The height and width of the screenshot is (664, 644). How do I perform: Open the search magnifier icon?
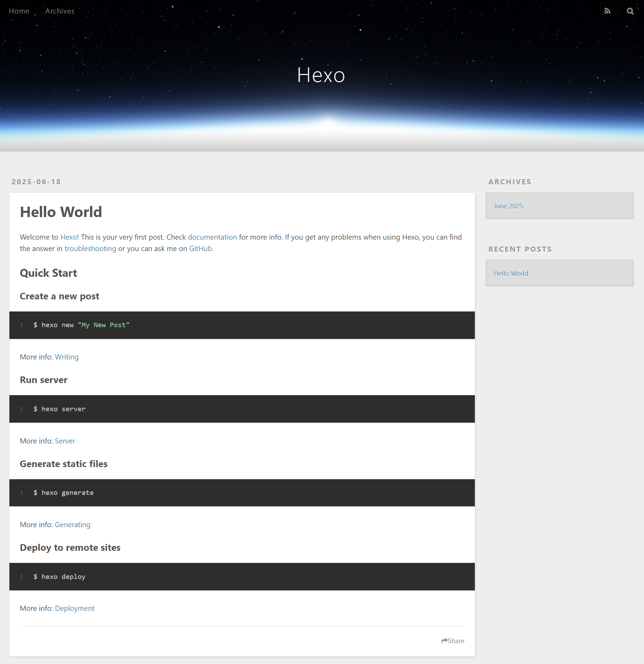[x=630, y=11]
